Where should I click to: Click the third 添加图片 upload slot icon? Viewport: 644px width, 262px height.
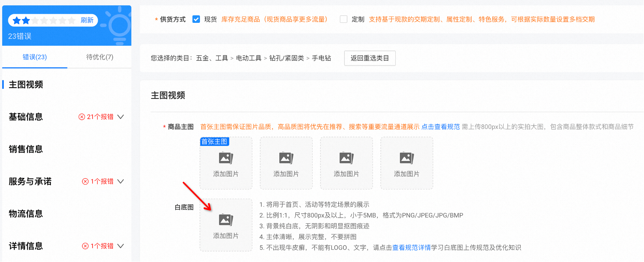pyautogui.click(x=346, y=158)
